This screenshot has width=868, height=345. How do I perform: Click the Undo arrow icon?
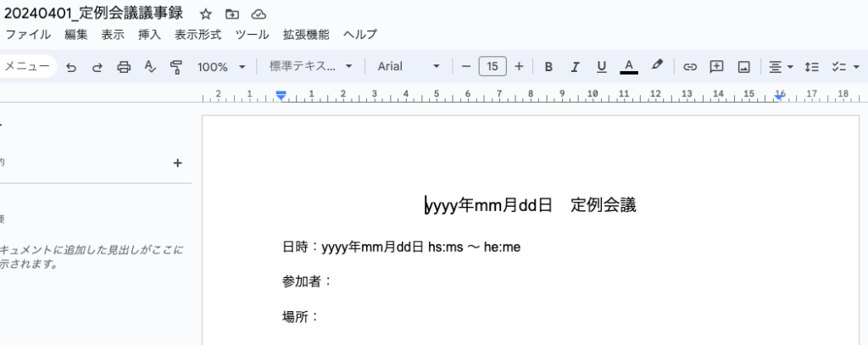(71, 66)
